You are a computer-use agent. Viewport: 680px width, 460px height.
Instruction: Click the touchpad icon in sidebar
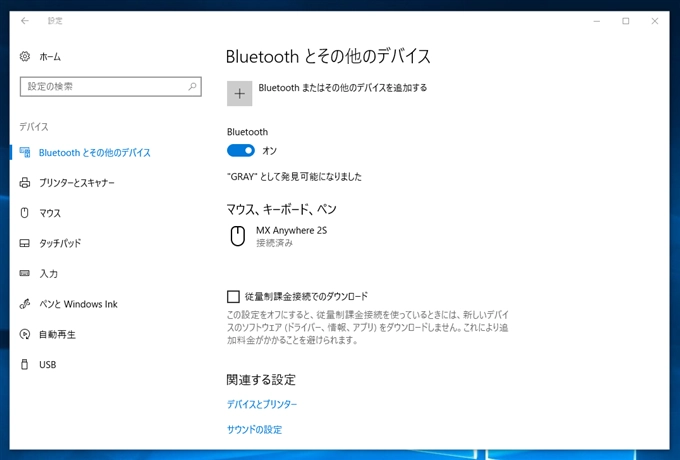pyautogui.click(x=25, y=243)
